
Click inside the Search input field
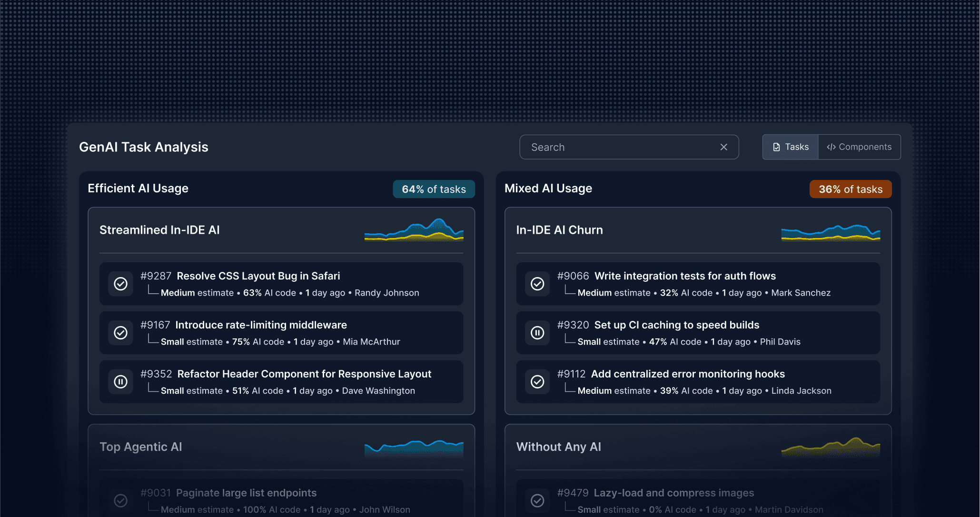[x=619, y=147]
